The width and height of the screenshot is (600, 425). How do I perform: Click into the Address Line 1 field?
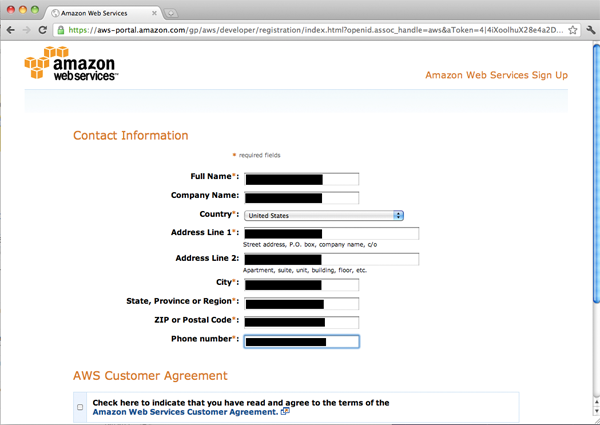click(331, 233)
